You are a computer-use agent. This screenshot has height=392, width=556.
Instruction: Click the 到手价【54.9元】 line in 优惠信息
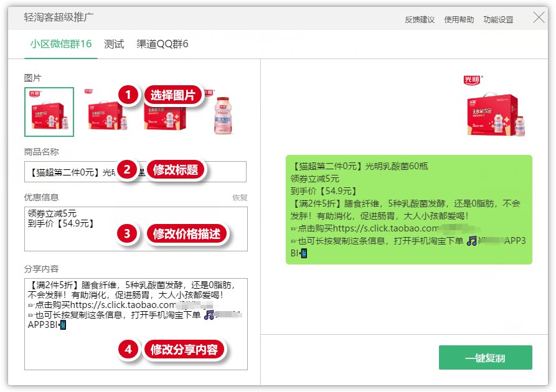coord(61,223)
